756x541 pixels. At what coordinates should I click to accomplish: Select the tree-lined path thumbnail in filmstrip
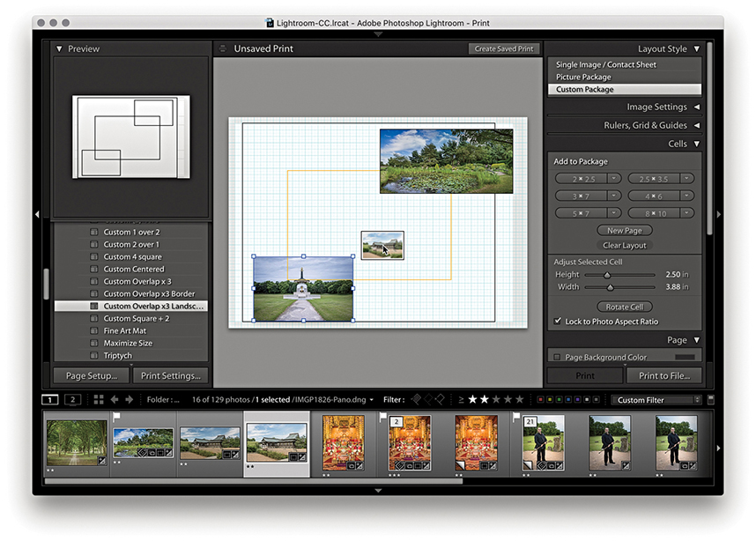point(77,441)
